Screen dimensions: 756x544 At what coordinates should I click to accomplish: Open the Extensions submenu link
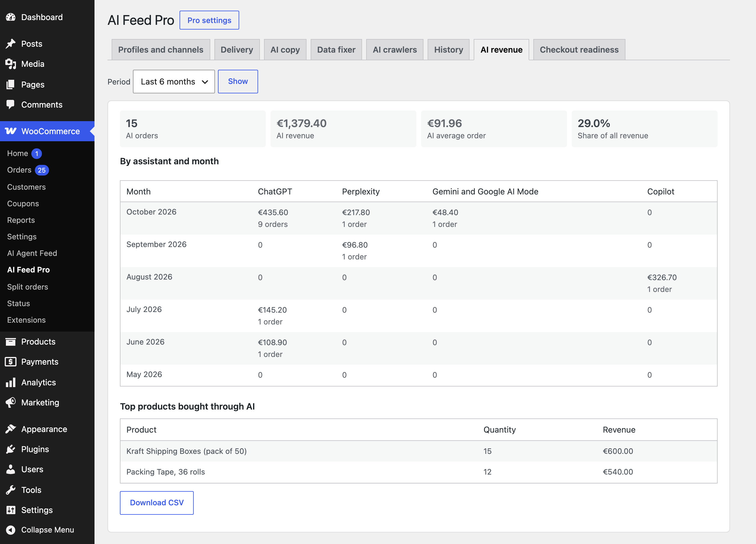(x=26, y=320)
